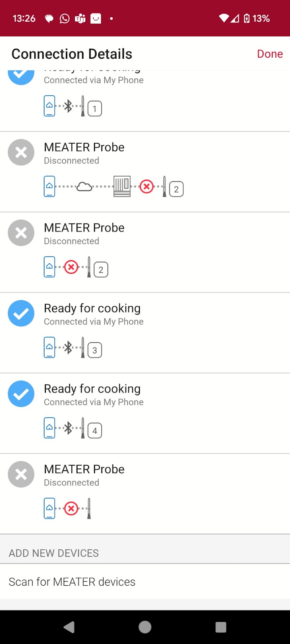Tap gray X for last disconnected probe
This screenshot has width=290, height=644.
[21, 474]
